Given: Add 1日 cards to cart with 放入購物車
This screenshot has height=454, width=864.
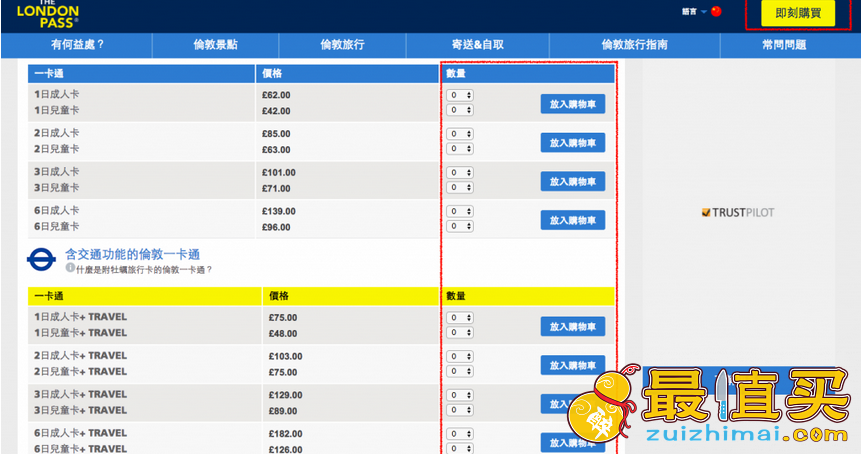Looking at the screenshot, I should [x=573, y=104].
